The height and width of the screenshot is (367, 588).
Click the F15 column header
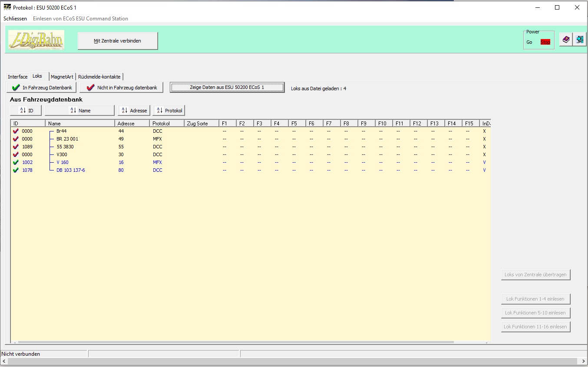[x=471, y=124]
